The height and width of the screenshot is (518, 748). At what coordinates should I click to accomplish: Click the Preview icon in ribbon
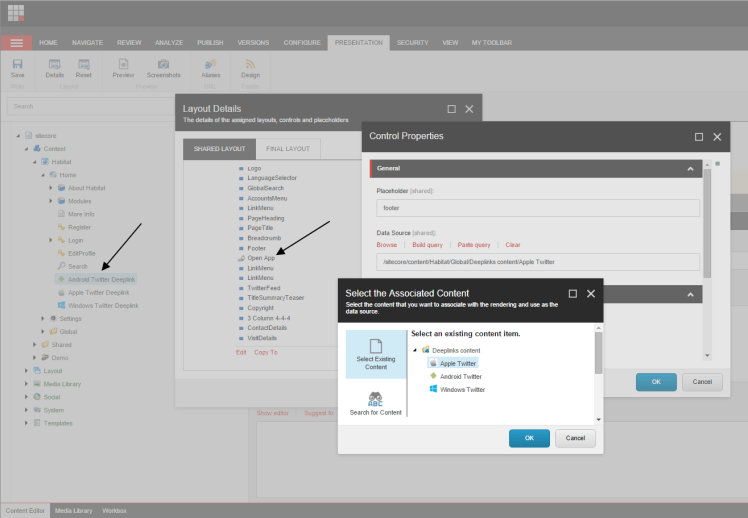coord(123,68)
